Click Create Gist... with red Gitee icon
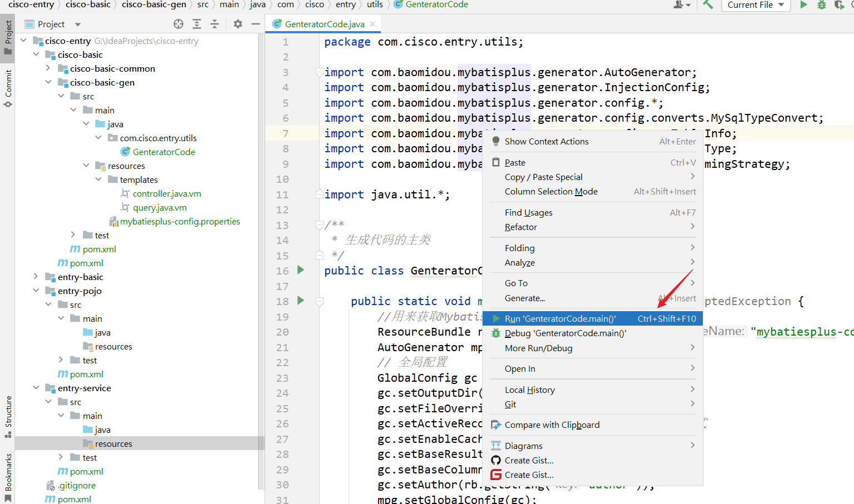Image resolution: width=854 pixels, height=504 pixels. (x=593, y=475)
